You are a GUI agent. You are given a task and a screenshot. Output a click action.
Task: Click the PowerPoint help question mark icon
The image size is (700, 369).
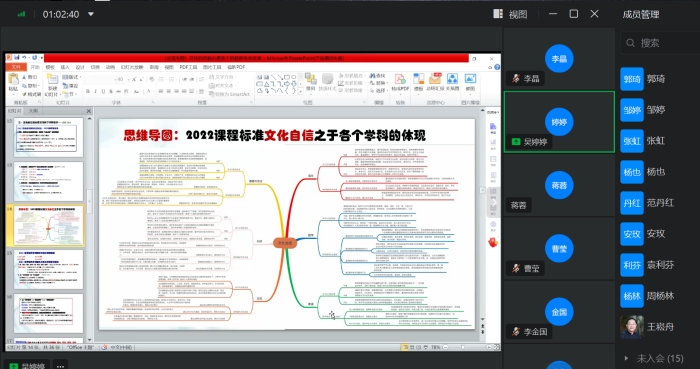point(497,67)
